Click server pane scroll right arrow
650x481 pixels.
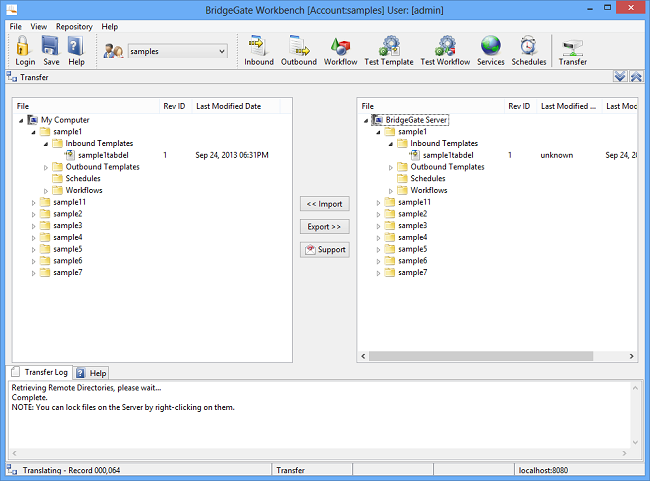pos(631,356)
